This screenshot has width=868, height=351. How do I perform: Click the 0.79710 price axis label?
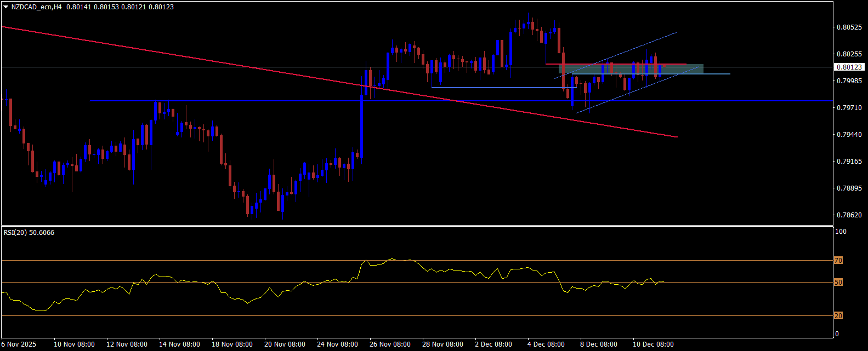(x=849, y=108)
